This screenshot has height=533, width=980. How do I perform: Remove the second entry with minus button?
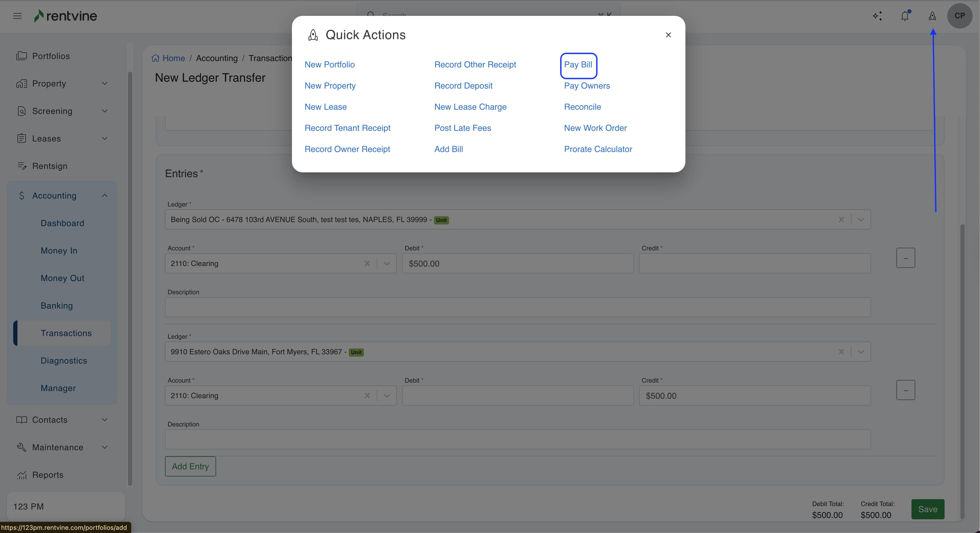[905, 390]
